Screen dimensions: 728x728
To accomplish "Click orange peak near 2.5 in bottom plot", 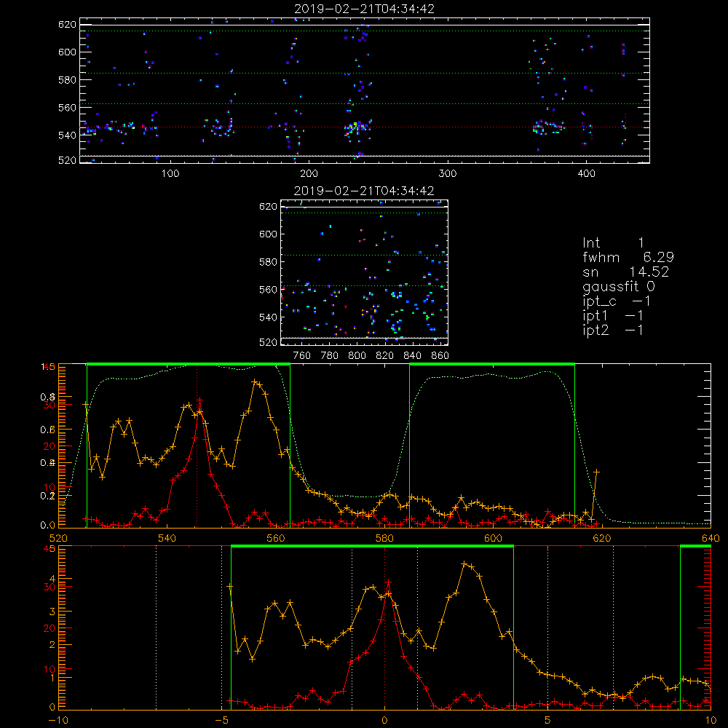I will point(464,563).
